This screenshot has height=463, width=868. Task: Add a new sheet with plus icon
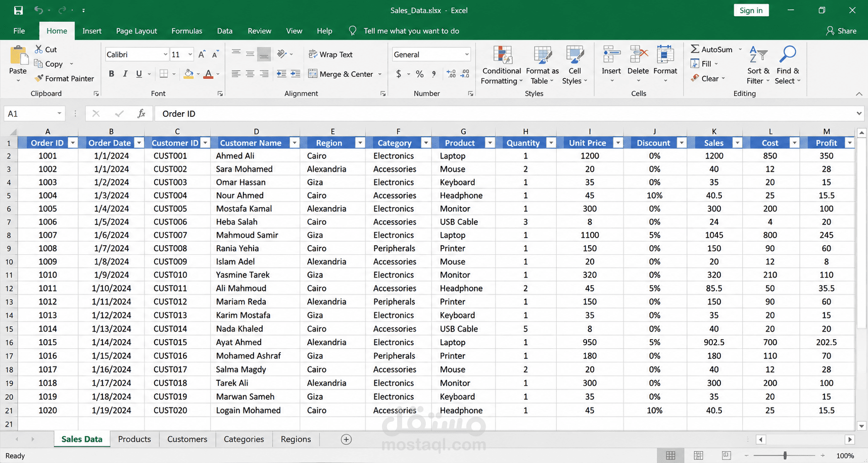(346, 439)
